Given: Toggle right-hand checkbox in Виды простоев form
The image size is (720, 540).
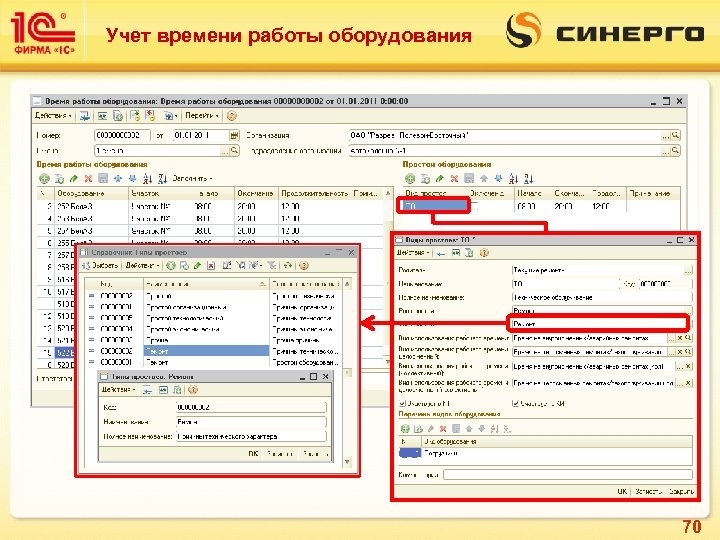Looking at the screenshot, I should (515, 403).
